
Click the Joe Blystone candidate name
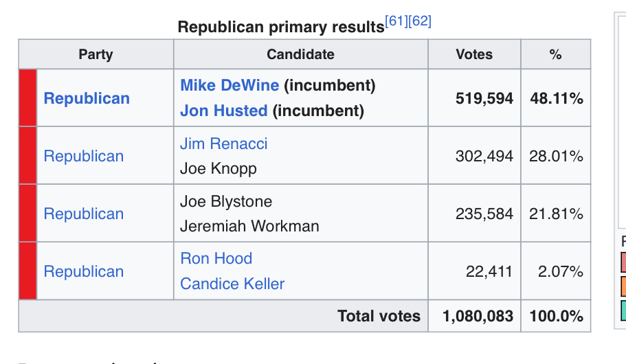226,201
